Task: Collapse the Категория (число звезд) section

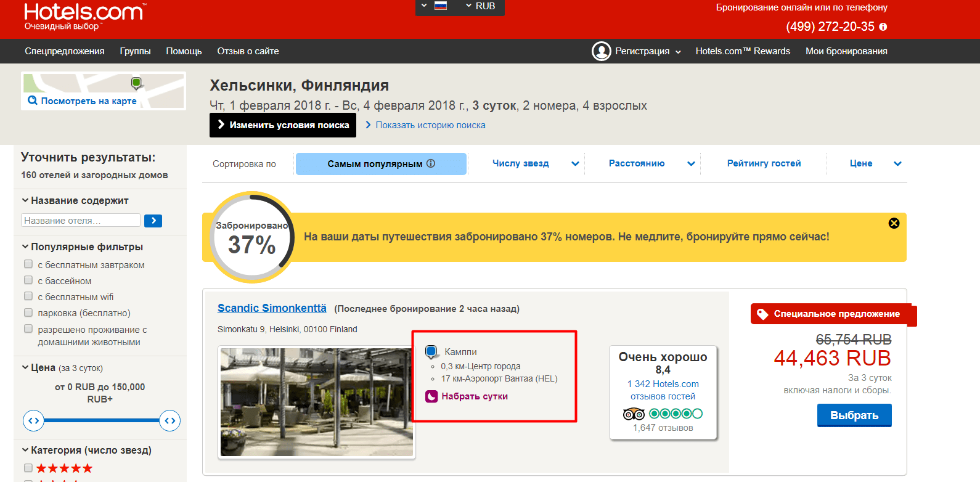Action: click(86, 450)
